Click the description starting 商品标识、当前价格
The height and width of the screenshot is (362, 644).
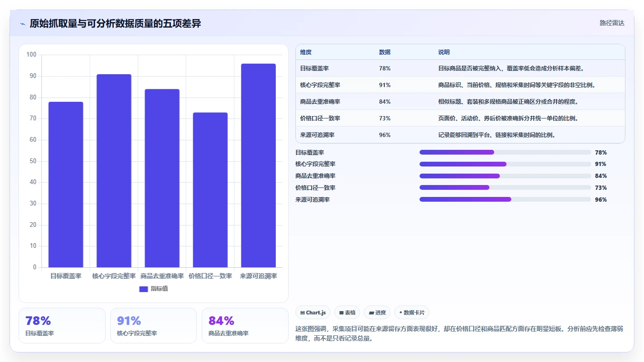coord(517,85)
